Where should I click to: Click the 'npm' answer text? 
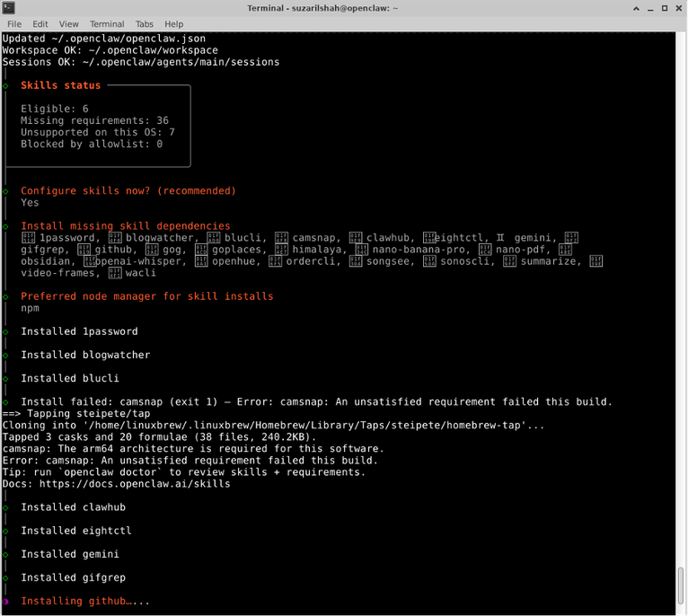pos(30,308)
